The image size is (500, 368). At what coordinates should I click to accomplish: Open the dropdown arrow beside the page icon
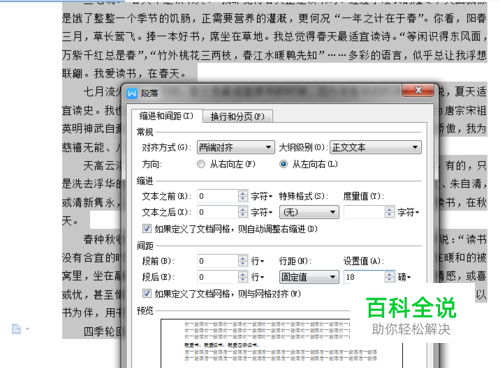(28, 329)
